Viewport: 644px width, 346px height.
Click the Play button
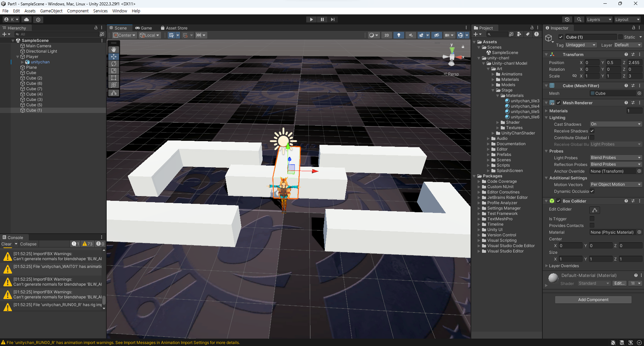coord(311,19)
